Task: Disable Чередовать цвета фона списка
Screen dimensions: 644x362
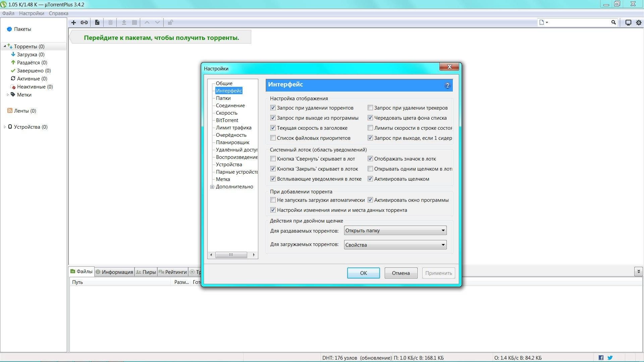Action: tap(370, 118)
